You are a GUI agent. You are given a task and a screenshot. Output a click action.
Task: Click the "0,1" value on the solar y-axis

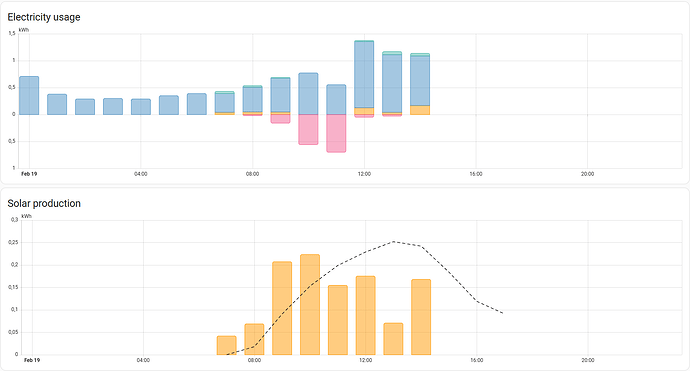pos(14,310)
